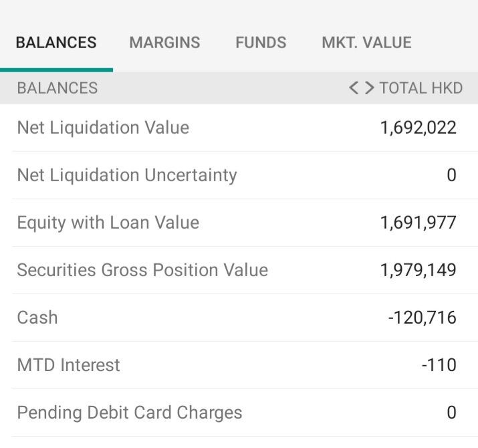The height and width of the screenshot is (448, 478).
Task: Tap the MTD Interest row
Action: 239,365
